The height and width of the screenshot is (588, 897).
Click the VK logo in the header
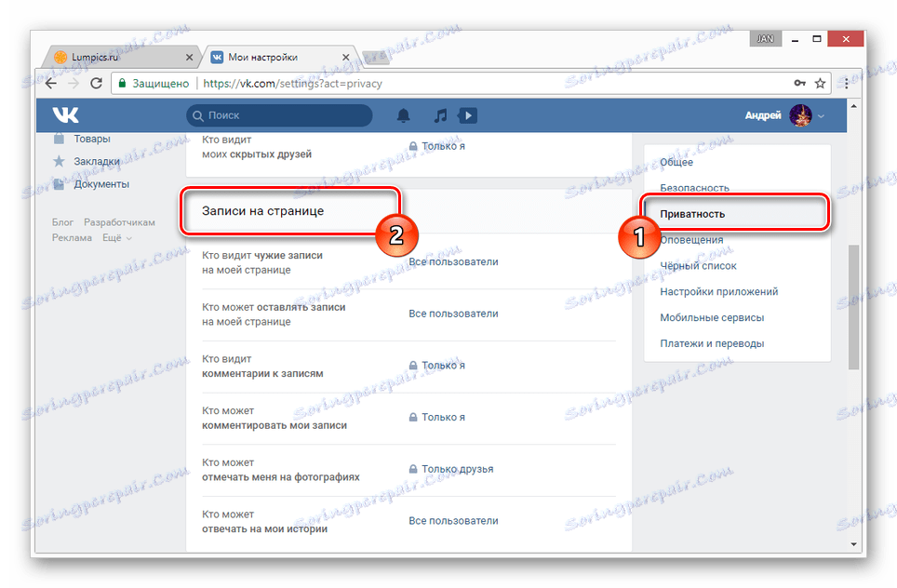[65, 114]
